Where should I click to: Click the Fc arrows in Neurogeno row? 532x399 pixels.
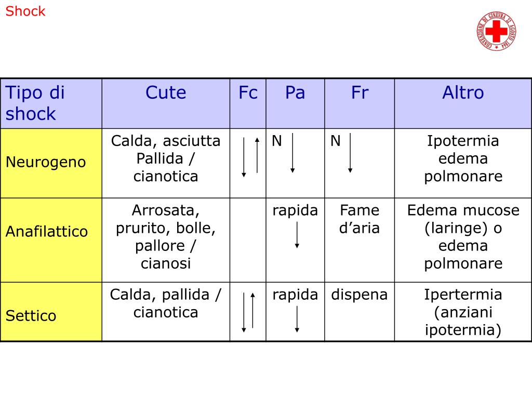[x=250, y=157]
